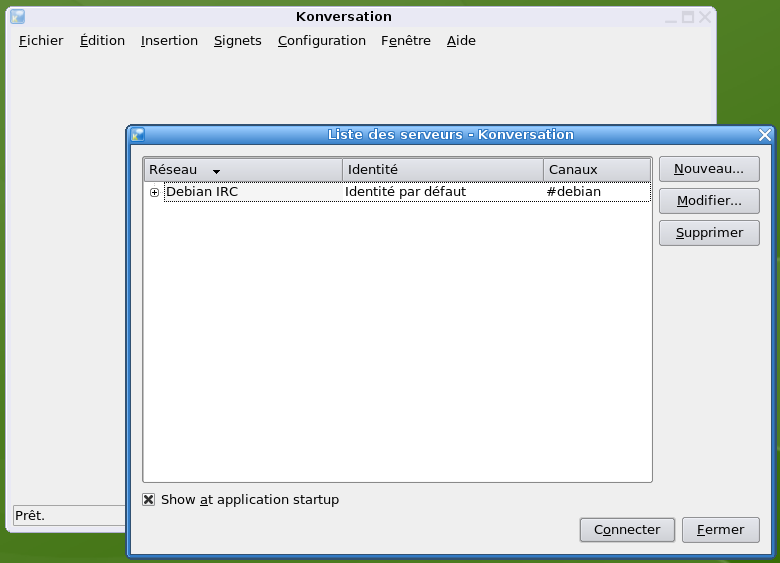Open the Fichier menu

pos(41,41)
